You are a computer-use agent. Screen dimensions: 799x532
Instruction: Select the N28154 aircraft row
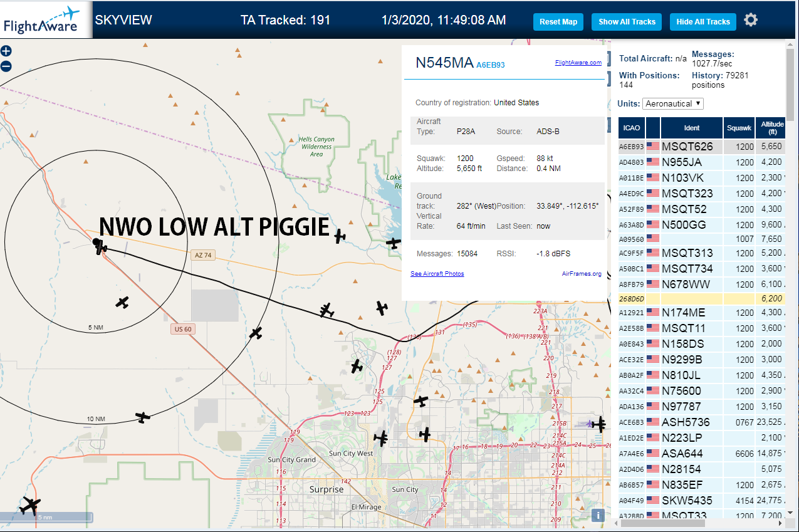coord(702,469)
